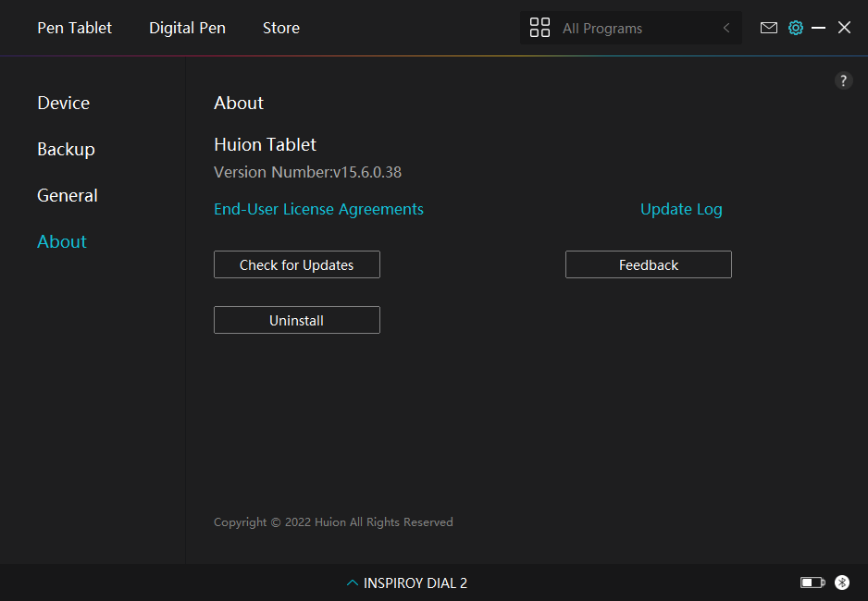This screenshot has width=868, height=601.
Task: Select About in the settings sidebar
Action: point(61,241)
